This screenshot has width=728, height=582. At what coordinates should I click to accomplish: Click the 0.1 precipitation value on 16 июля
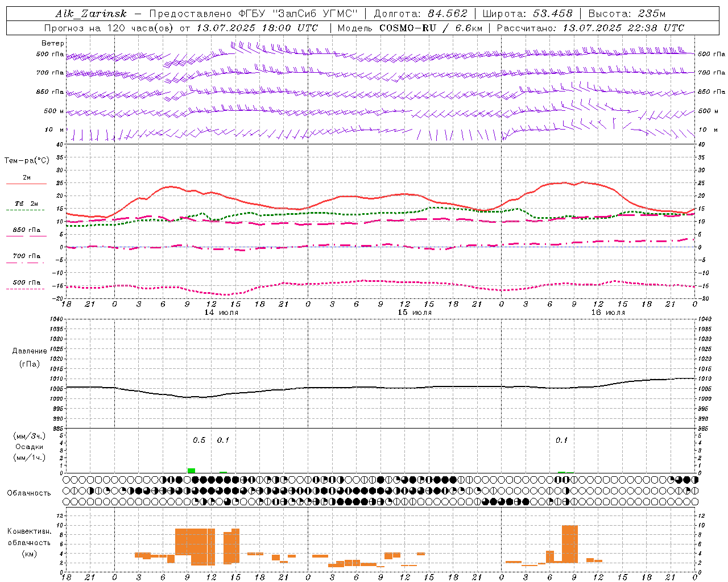tap(561, 440)
